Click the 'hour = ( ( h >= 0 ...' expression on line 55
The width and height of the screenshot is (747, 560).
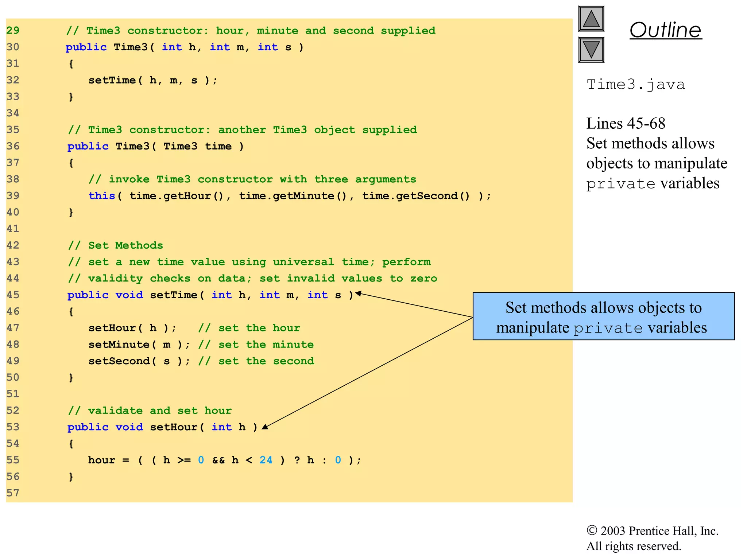click(224, 460)
